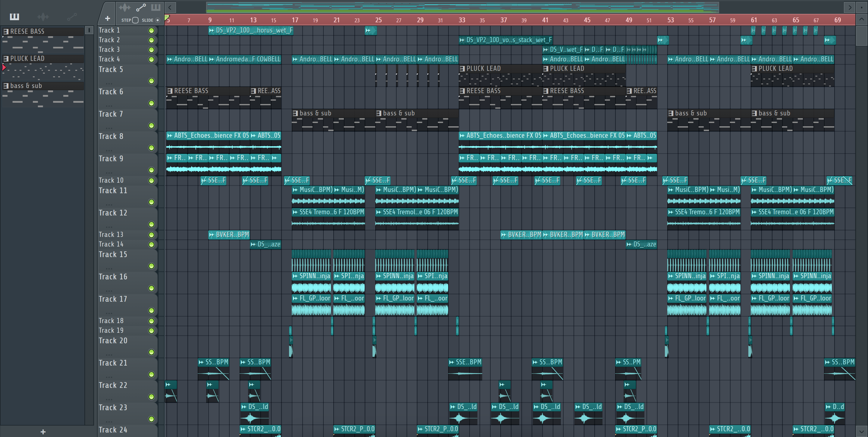Mute Track 16

coord(152,288)
